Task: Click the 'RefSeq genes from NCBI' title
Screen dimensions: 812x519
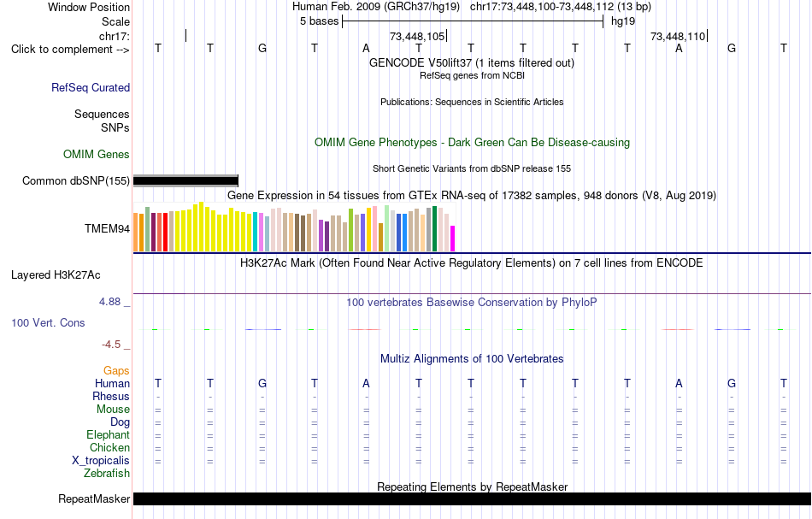Action: coord(472,75)
